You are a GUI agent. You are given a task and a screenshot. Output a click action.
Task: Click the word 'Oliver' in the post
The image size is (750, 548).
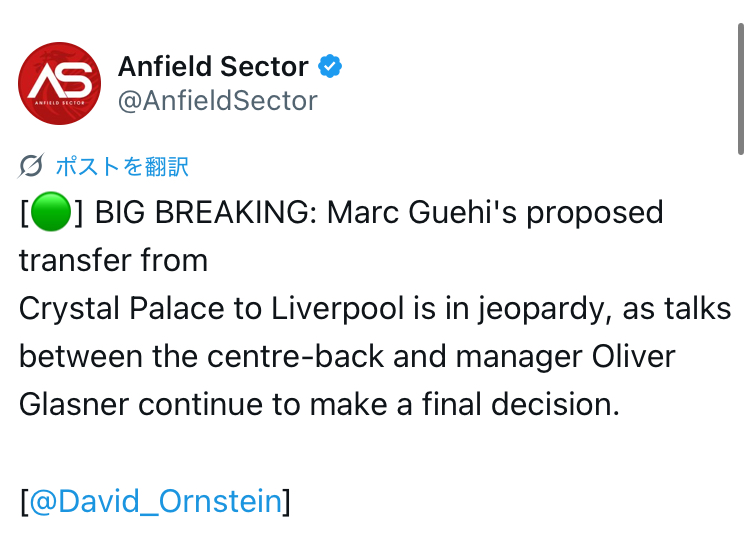[633, 357]
